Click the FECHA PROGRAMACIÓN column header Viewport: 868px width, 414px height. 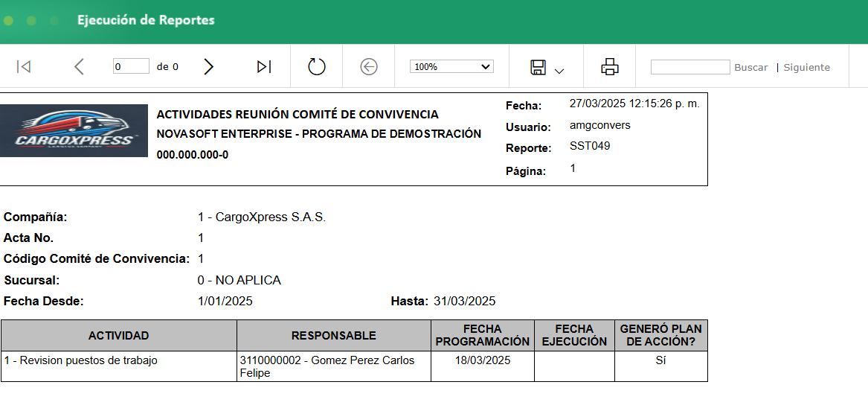click(x=483, y=335)
